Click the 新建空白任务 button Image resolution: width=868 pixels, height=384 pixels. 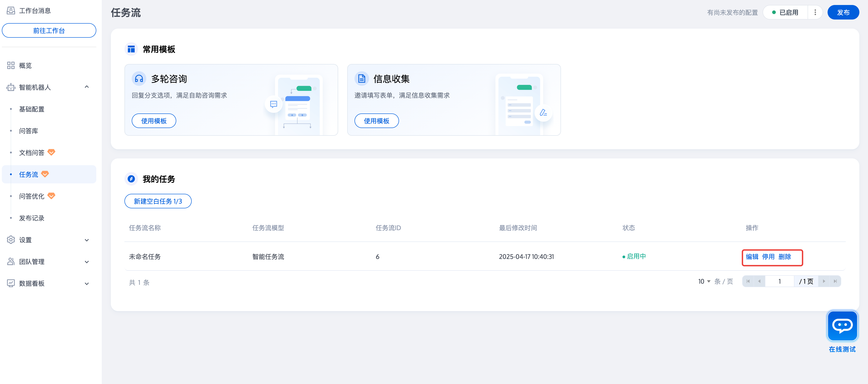point(158,201)
